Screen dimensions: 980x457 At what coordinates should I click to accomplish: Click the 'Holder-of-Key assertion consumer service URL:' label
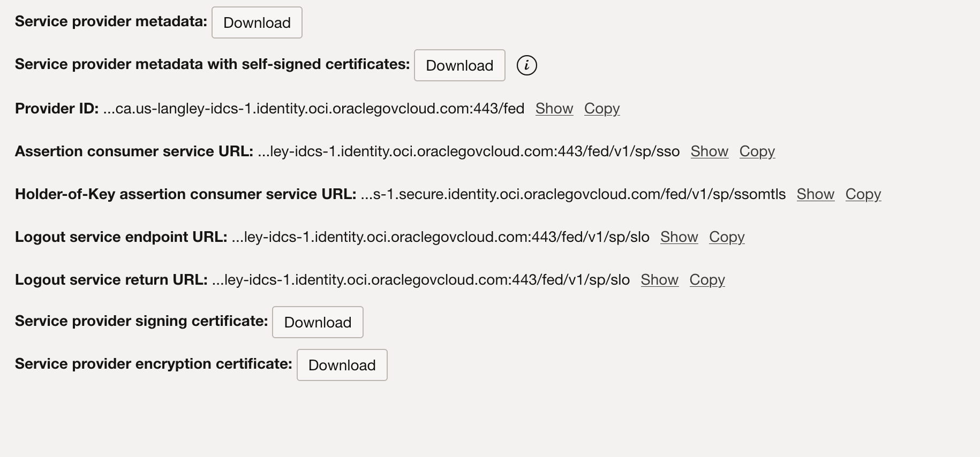coord(186,194)
